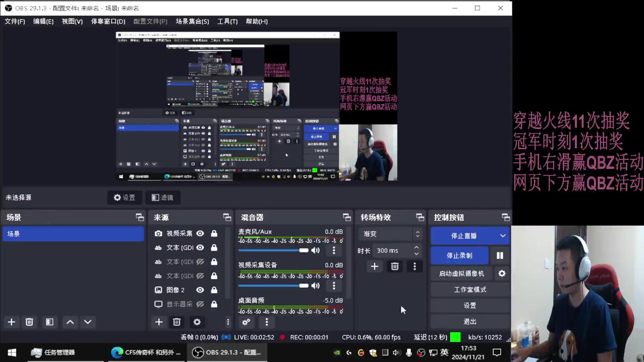The height and width of the screenshot is (362, 644).
Task: Move the scene up with the arrow
Action: click(x=70, y=322)
